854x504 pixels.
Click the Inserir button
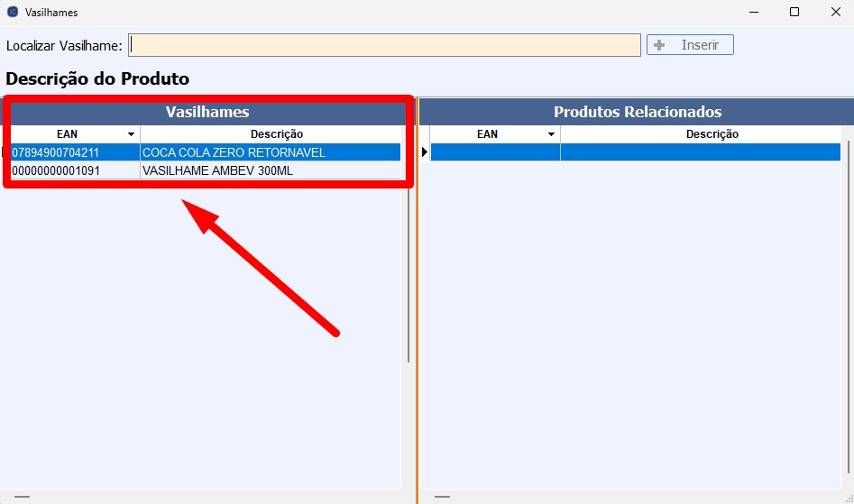click(690, 45)
